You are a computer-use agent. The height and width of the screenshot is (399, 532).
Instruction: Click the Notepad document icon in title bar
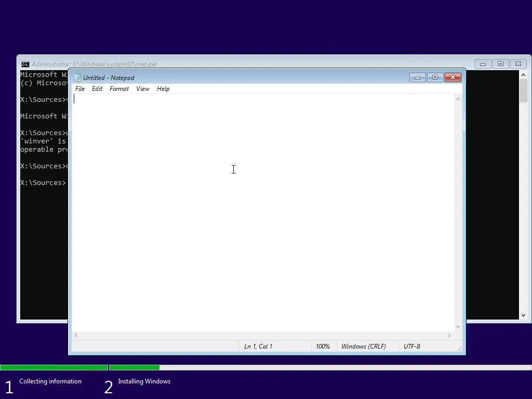click(77, 78)
